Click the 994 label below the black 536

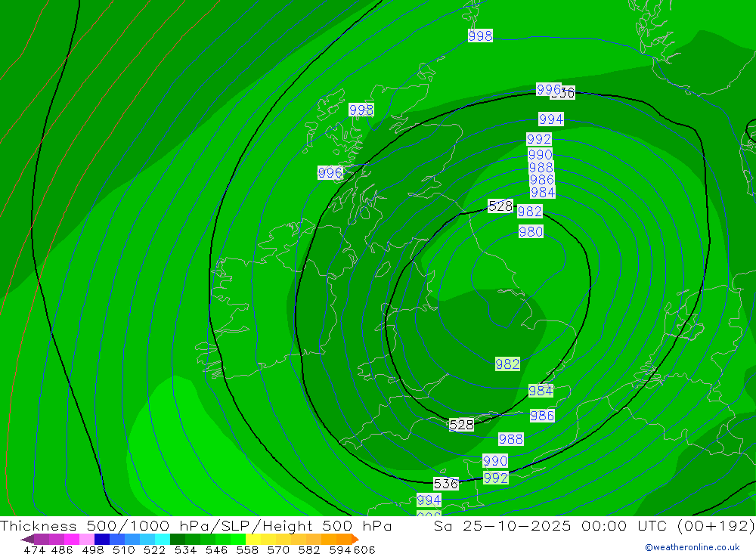[x=429, y=500]
